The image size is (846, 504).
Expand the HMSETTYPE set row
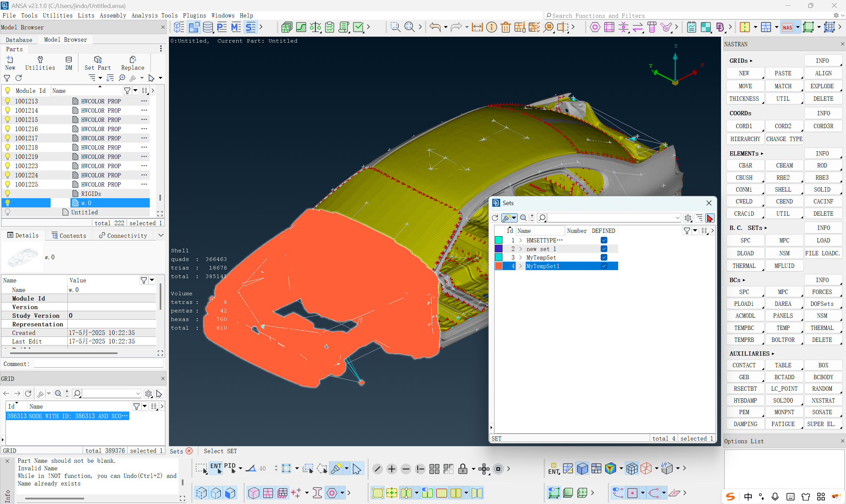coord(520,240)
